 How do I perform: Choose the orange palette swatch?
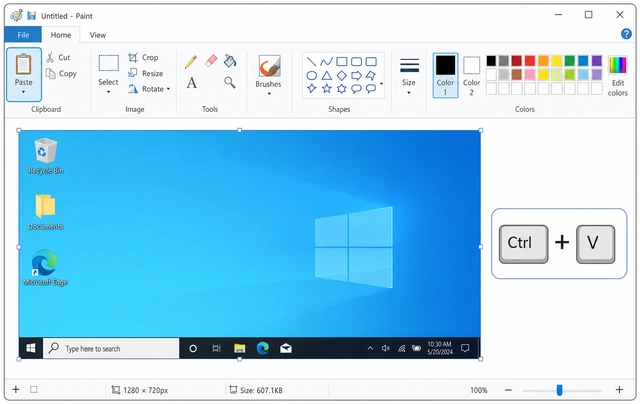[543, 61]
